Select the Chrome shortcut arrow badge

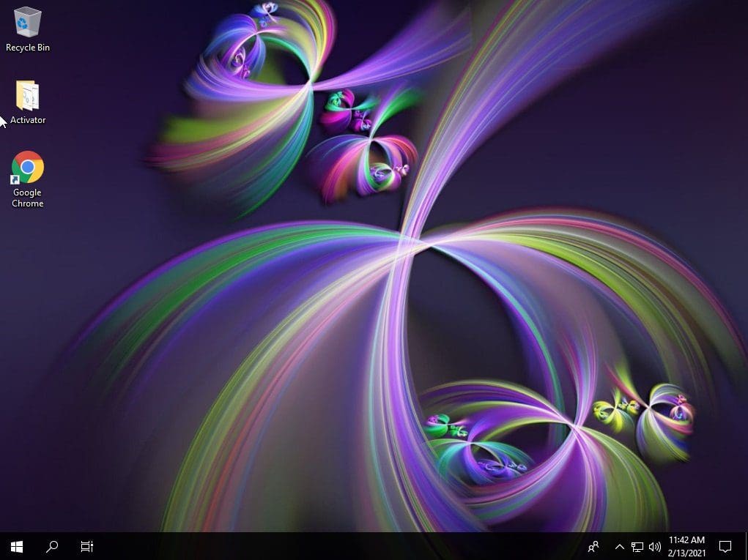[16, 179]
